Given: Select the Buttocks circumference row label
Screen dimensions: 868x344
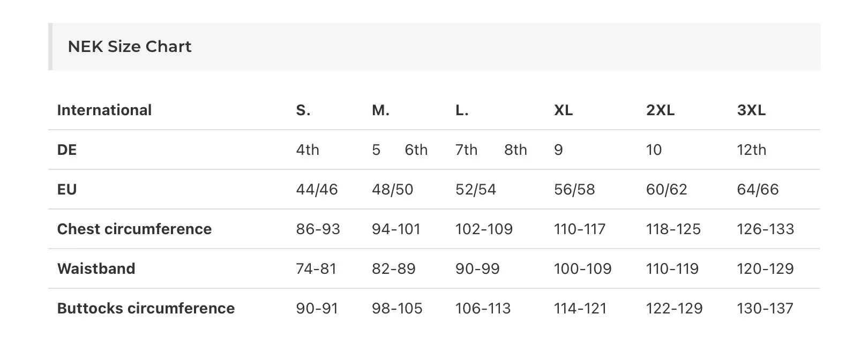Looking at the screenshot, I should click(x=146, y=308).
